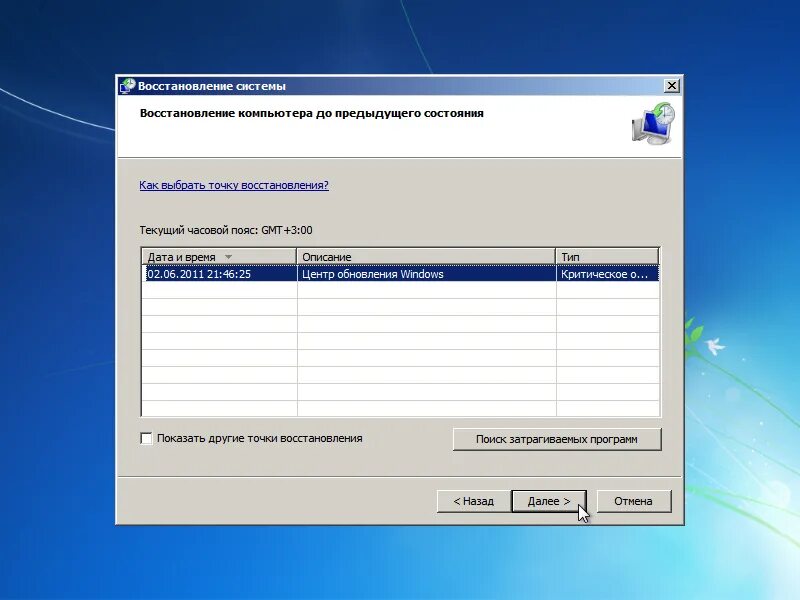This screenshot has width=800, height=600.
Task: Click the 'Критическое о...' type cell
Action: pyautogui.click(x=608, y=274)
